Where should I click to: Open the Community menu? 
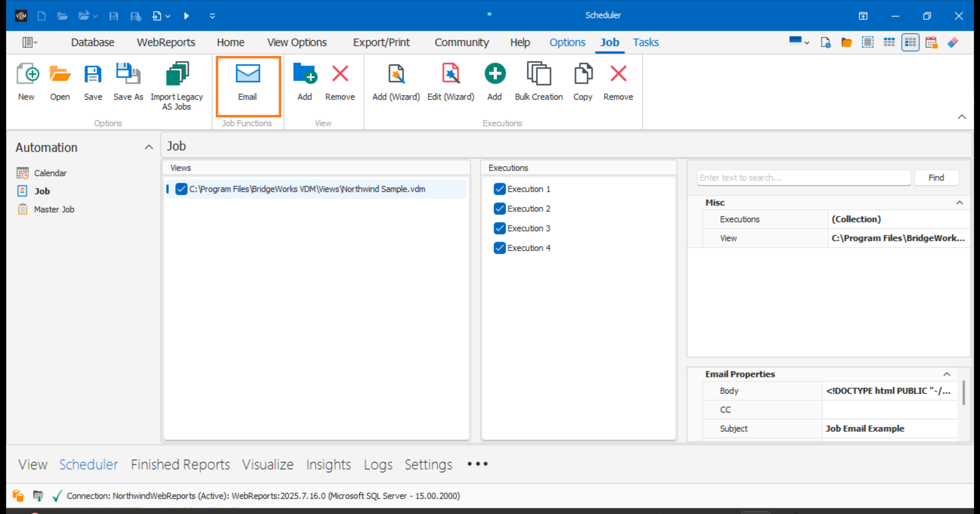(461, 42)
